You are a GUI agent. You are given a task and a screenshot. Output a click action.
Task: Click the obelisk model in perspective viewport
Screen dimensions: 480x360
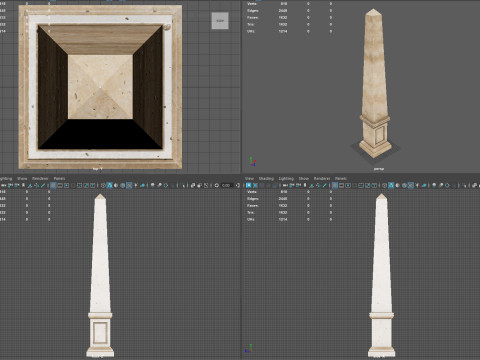pyautogui.click(x=375, y=83)
